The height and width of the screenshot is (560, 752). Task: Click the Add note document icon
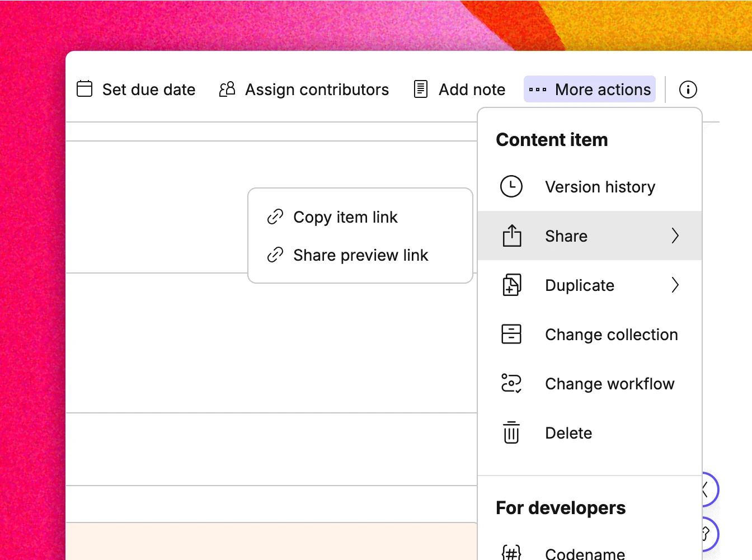click(x=421, y=89)
